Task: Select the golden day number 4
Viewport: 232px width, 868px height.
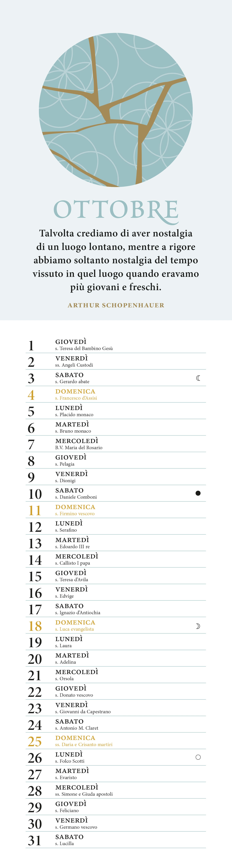Action: point(31,395)
